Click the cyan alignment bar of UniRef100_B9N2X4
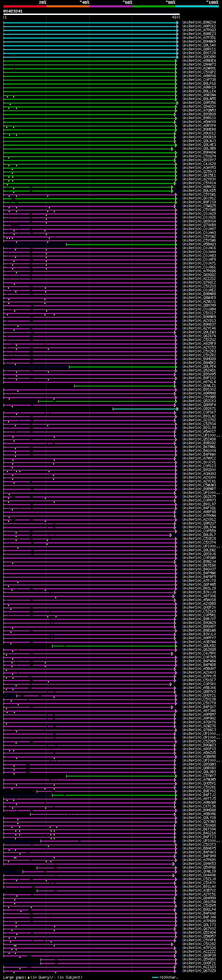222x980 pixels. [x=91, y=23]
